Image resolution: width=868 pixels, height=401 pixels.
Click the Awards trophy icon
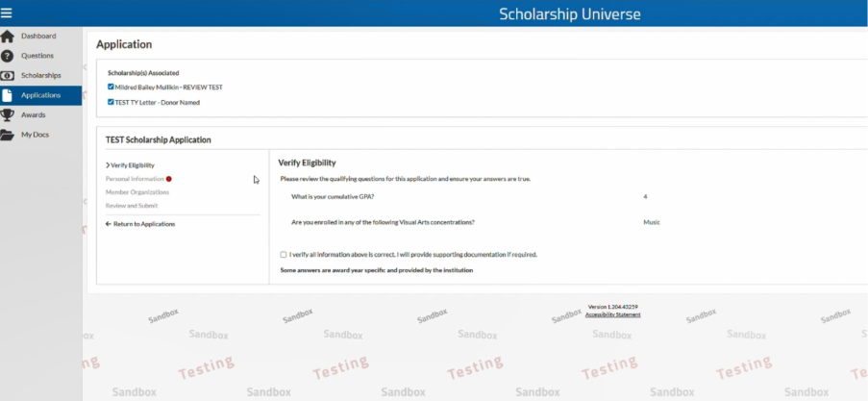(x=7, y=115)
